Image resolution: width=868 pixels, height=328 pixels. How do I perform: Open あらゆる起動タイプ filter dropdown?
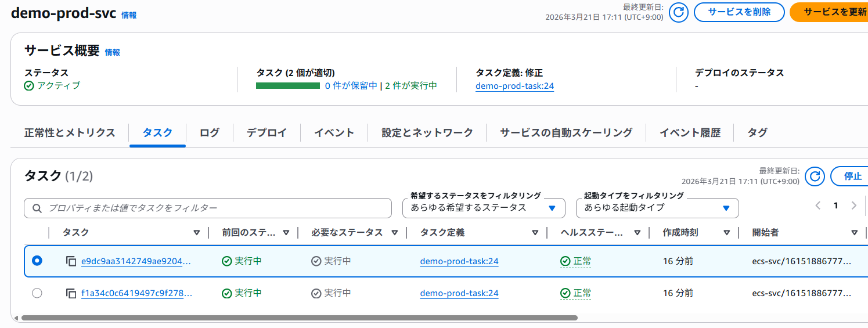(x=657, y=208)
